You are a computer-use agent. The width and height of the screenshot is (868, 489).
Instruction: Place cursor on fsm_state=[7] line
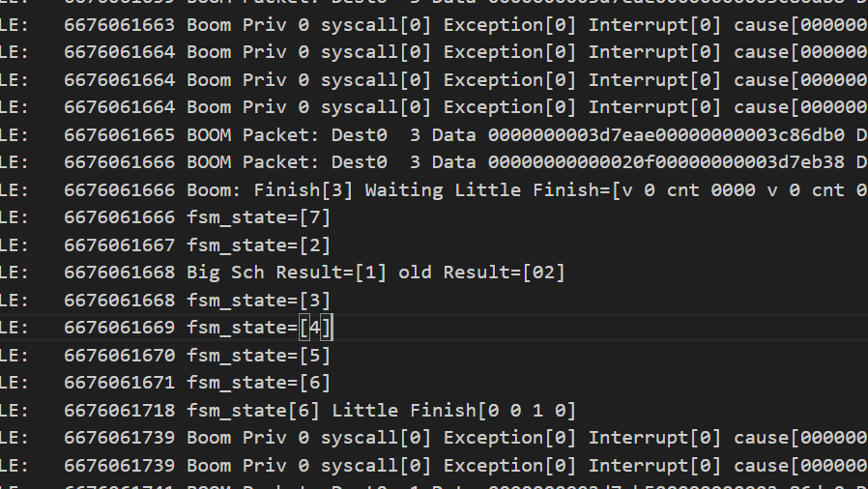point(166,217)
